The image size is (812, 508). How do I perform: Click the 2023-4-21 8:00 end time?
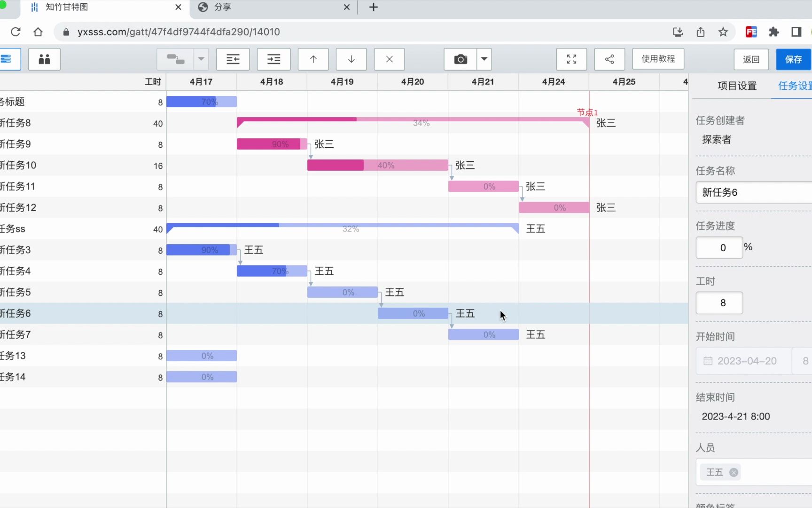click(x=736, y=416)
